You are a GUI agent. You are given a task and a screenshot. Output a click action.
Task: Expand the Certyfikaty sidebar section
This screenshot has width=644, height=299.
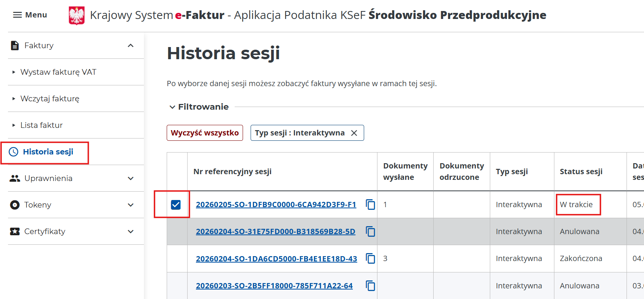tap(131, 231)
